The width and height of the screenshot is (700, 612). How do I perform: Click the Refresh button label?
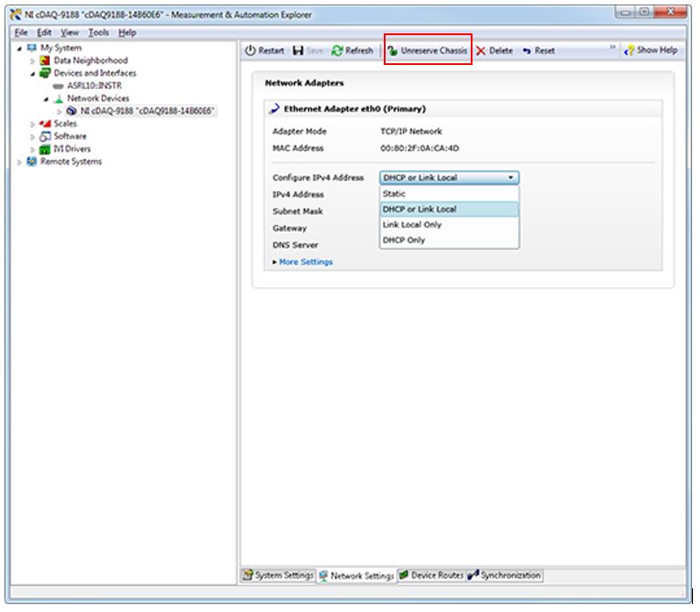tap(359, 51)
